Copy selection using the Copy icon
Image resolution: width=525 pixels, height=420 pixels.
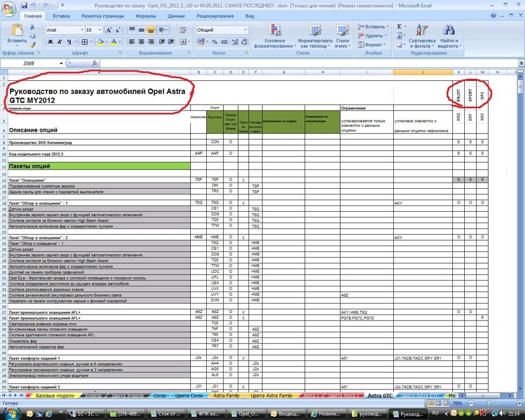point(32,36)
